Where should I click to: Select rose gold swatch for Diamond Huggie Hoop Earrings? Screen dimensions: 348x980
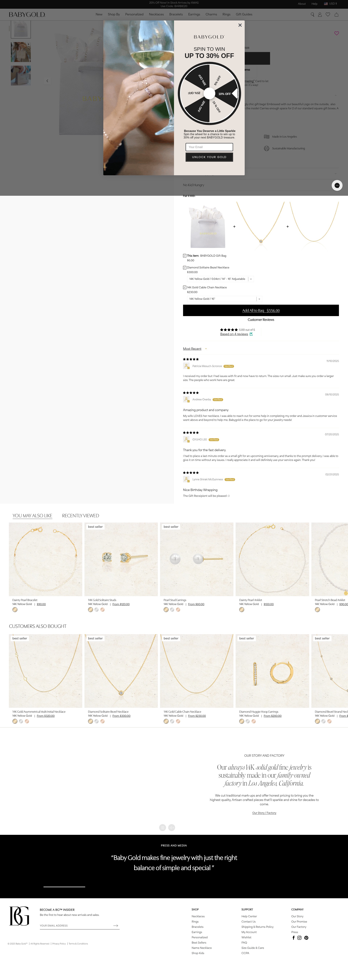(x=254, y=721)
